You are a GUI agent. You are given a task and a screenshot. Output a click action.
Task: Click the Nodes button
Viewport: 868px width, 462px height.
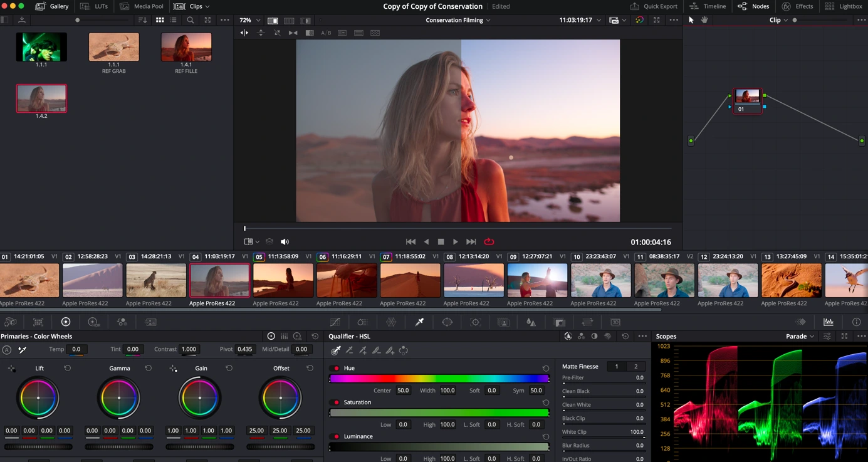754,6
